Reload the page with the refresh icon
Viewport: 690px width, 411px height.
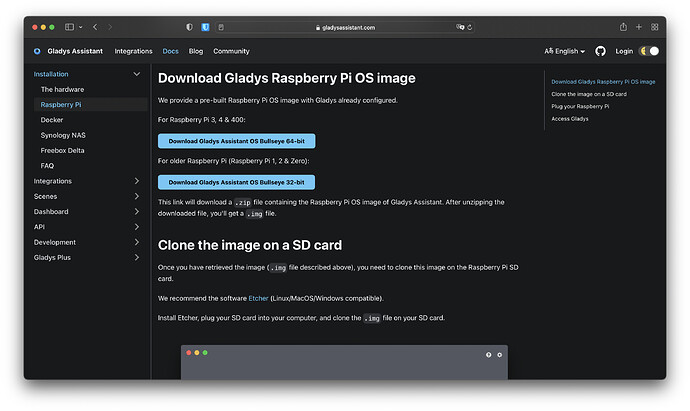coord(470,27)
